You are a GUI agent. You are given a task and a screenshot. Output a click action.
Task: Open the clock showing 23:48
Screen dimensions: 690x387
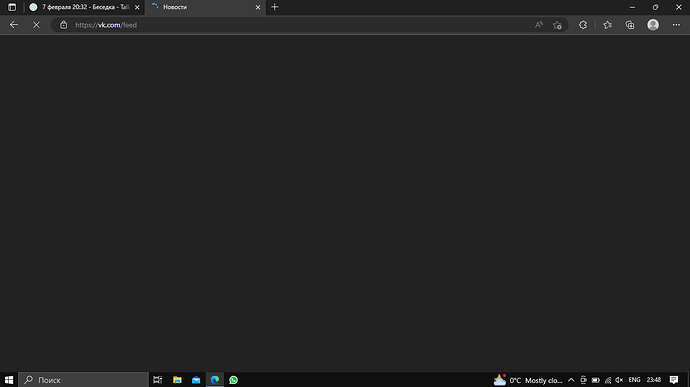coord(654,380)
